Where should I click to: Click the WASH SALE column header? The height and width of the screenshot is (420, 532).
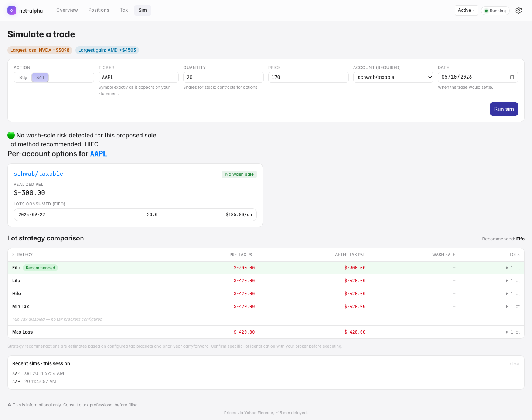[444, 255]
